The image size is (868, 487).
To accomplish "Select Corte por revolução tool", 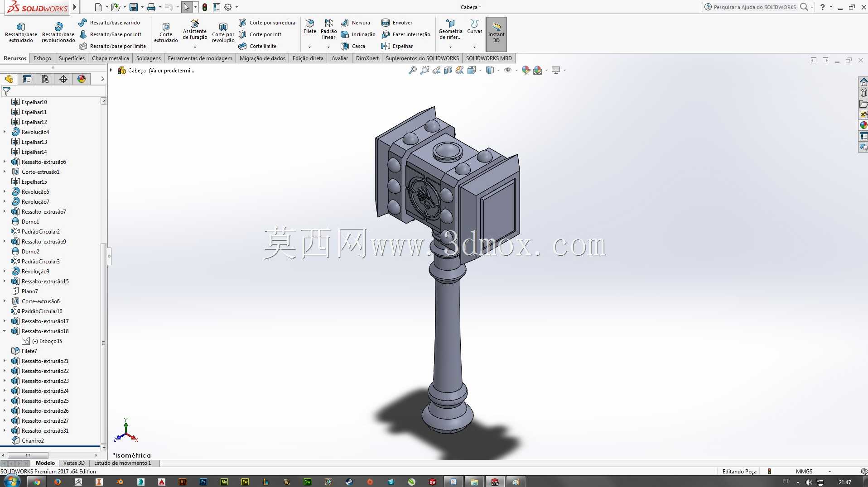I will [x=223, y=32].
